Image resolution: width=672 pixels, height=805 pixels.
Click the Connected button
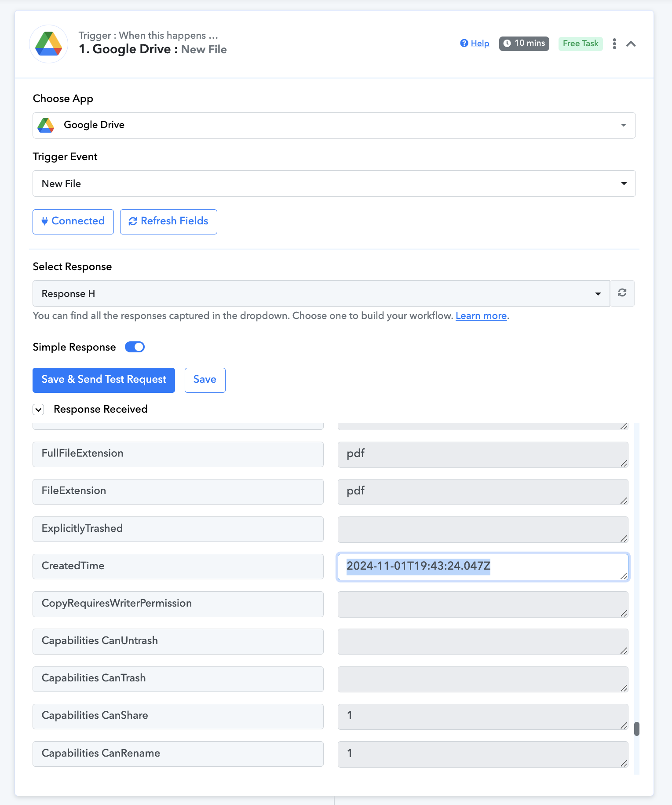click(73, 222)
